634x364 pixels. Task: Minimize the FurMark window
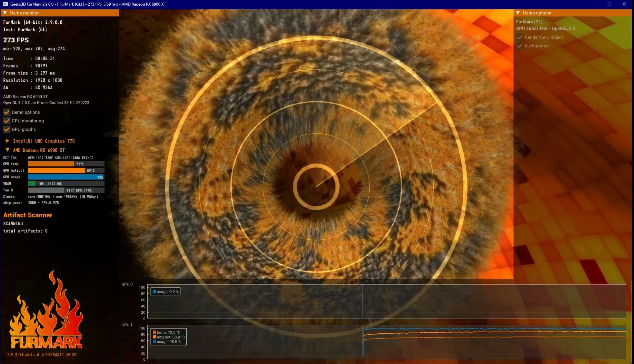click(594, 4)
